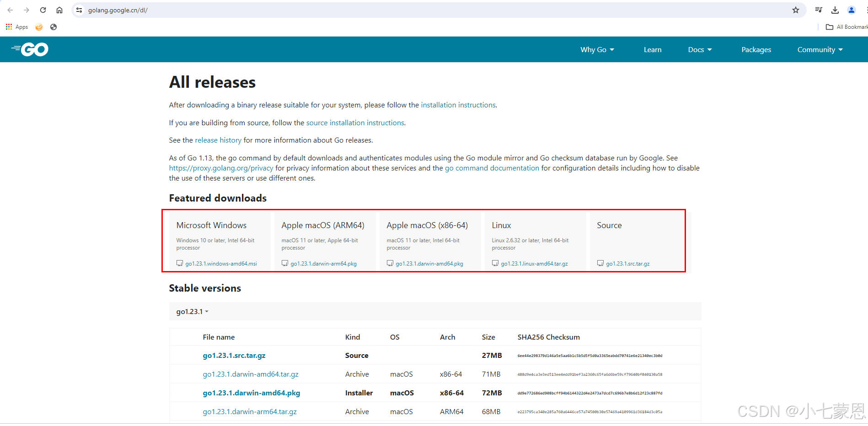Open the globe bookmark favicon
The width and height of the screenshot is (868, 426).
point(54,27)
